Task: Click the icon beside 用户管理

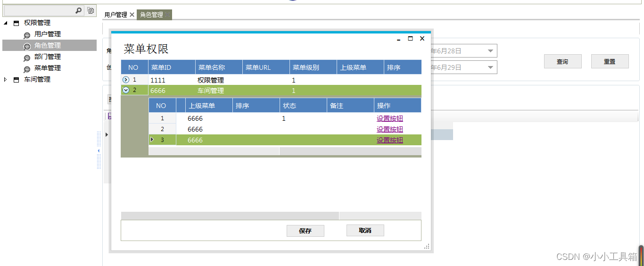Action: [27, 34]
